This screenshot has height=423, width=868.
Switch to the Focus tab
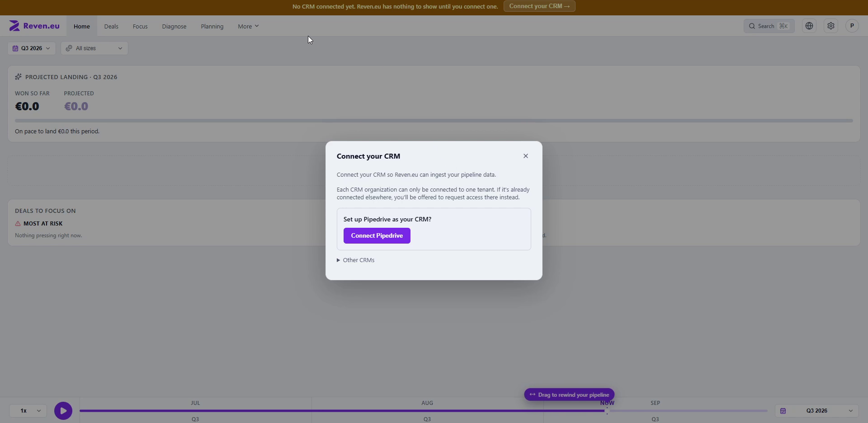click(140, 26)
